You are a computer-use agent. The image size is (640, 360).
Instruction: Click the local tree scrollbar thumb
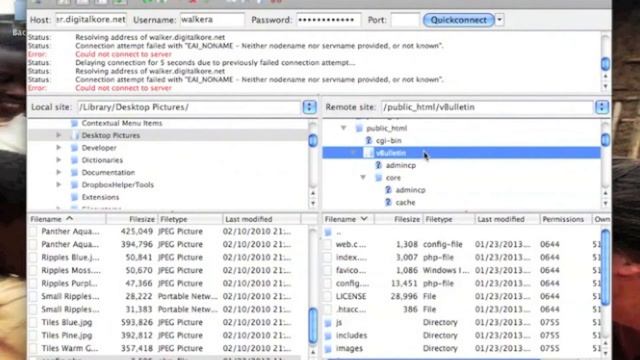[x=313, y=140]
